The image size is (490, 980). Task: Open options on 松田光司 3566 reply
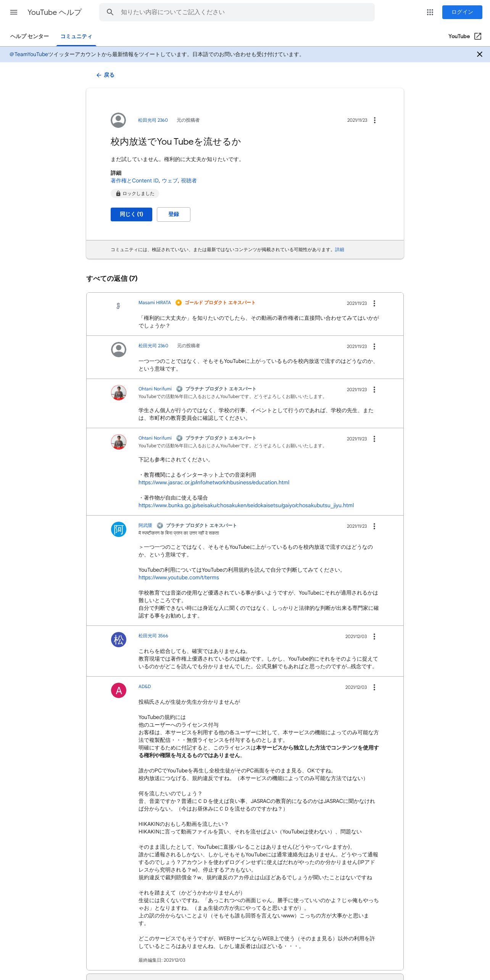[x=374, y=637]
